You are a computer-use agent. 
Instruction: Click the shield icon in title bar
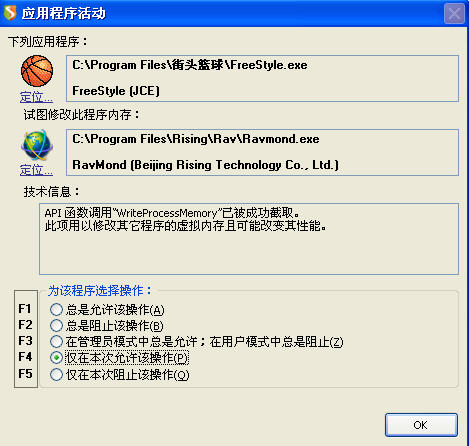click(10, 13)
